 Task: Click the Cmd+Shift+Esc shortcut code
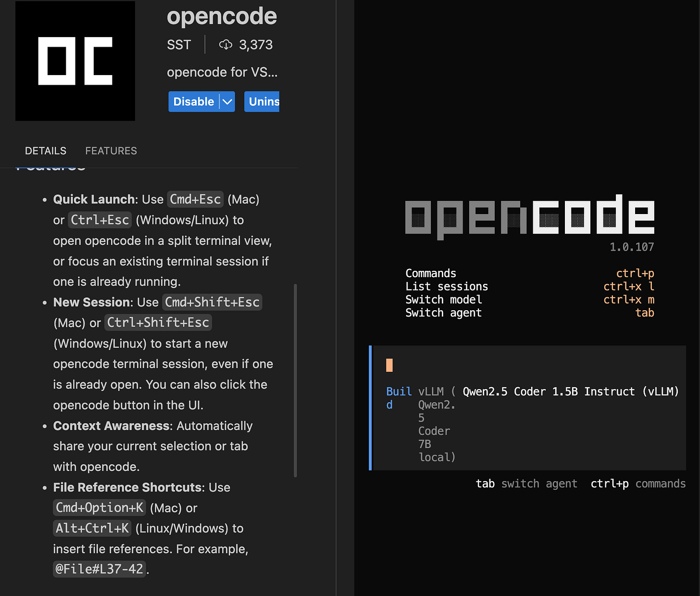(212, 302)
